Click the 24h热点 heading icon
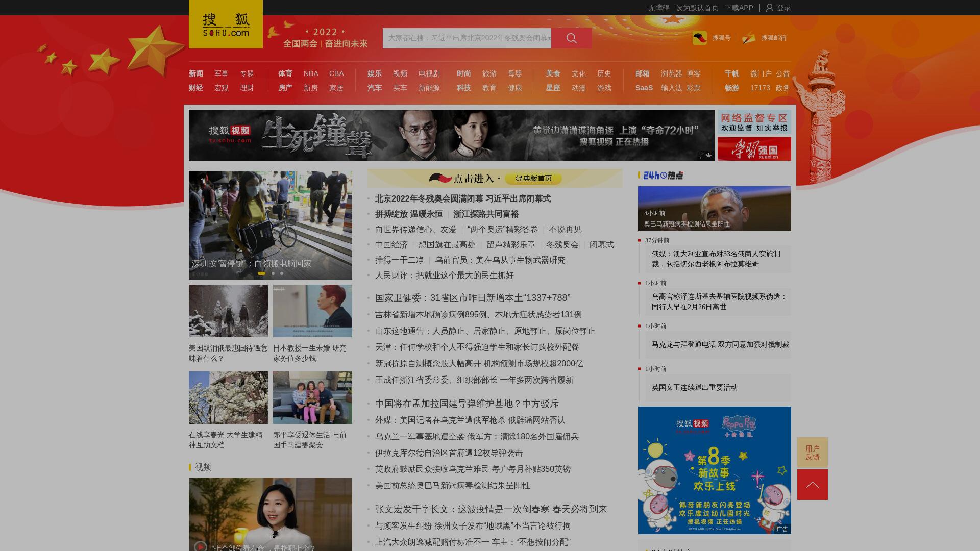Screen dimensions: 980x551 tap(663, 176)
